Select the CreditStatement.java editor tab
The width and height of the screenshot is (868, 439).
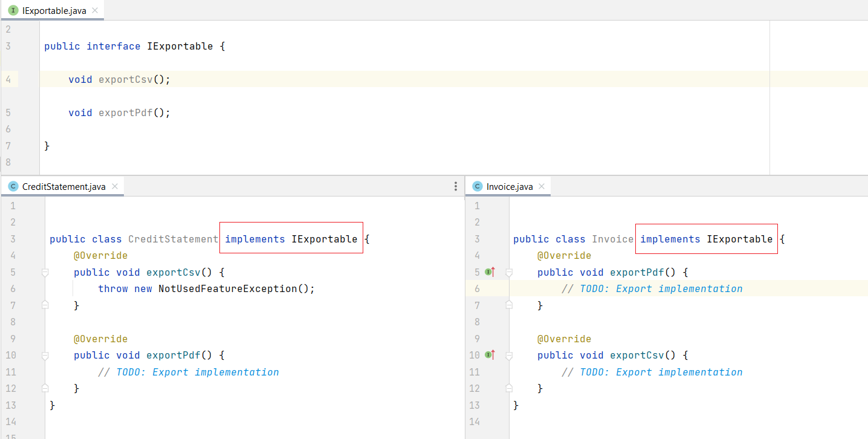click(63, 187)
